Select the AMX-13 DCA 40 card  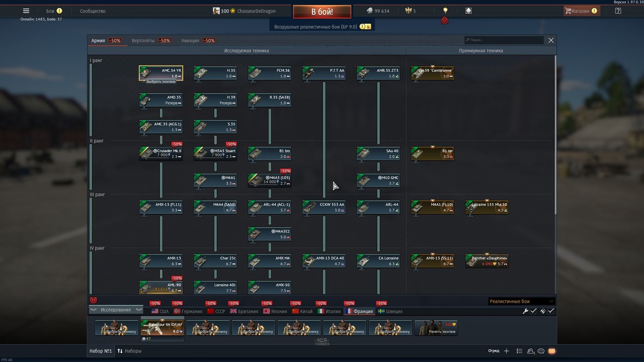tap(324, 261)
